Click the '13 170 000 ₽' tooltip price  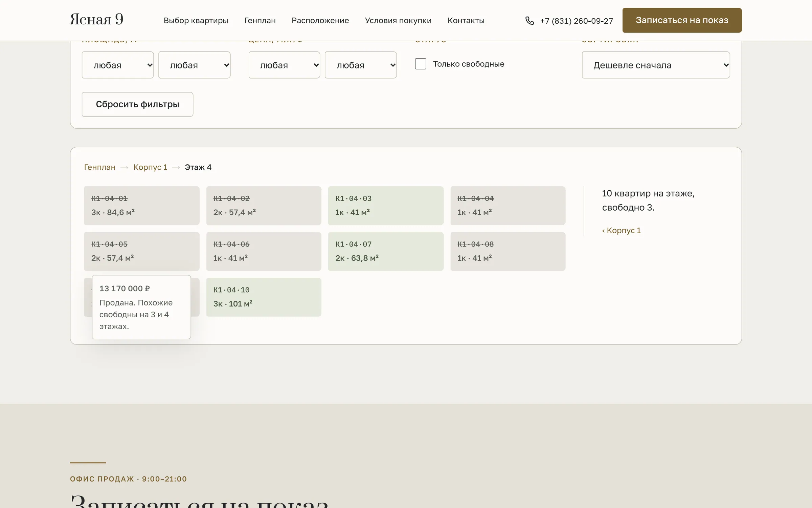[125, 289]
